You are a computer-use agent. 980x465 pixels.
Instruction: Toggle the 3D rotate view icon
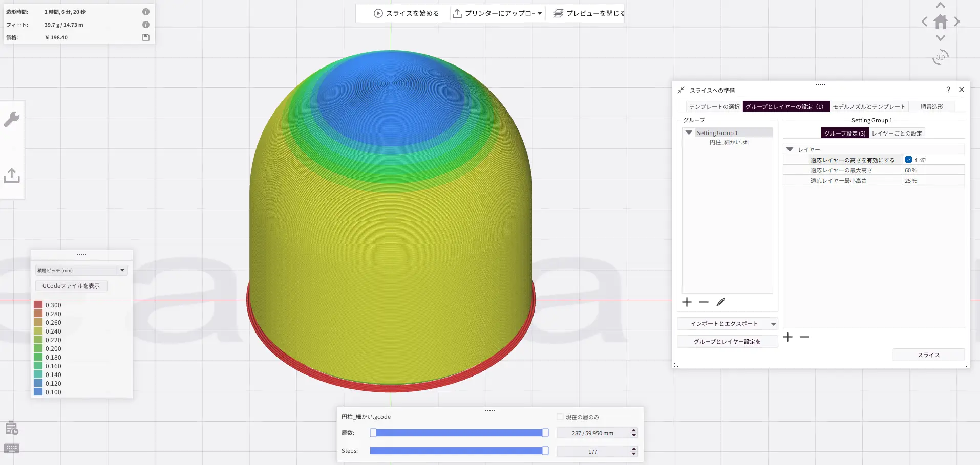tap(940, 57)
